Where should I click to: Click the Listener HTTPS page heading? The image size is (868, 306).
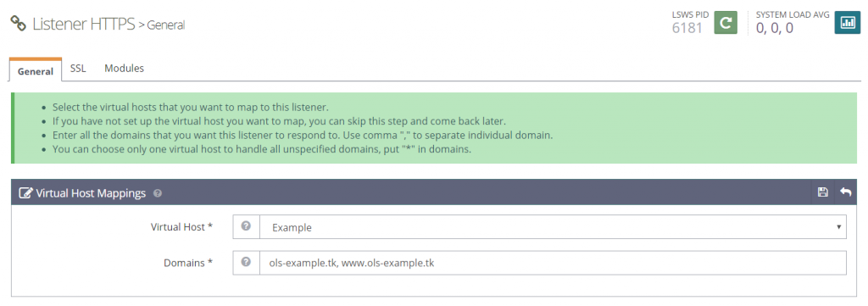pos(84,24)
